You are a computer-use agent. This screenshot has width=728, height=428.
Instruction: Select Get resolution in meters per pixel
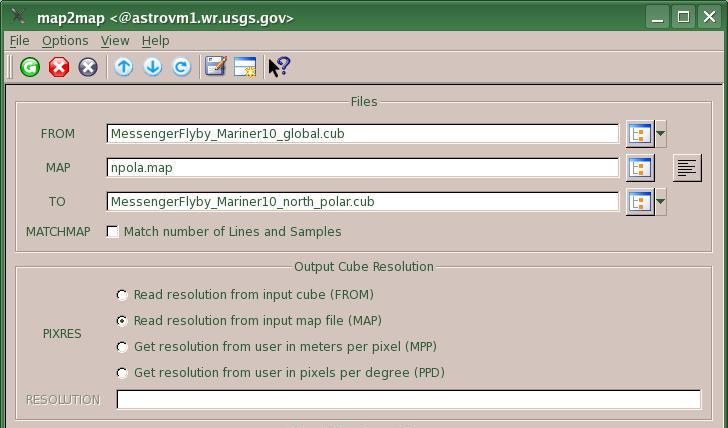pyautogui.click(x=122, y=347)
